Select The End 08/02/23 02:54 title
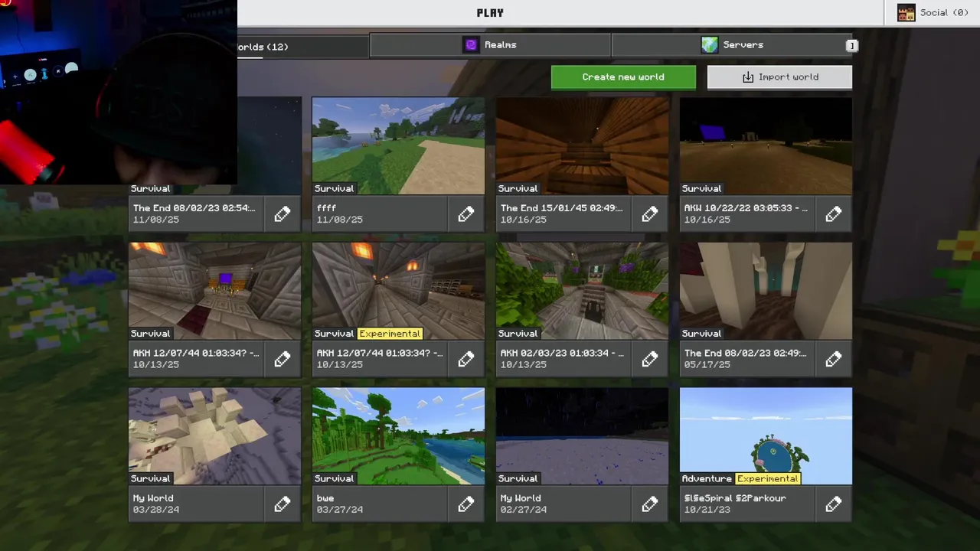The width and height of the screenshot is (980, 551). tap(194, 208)
